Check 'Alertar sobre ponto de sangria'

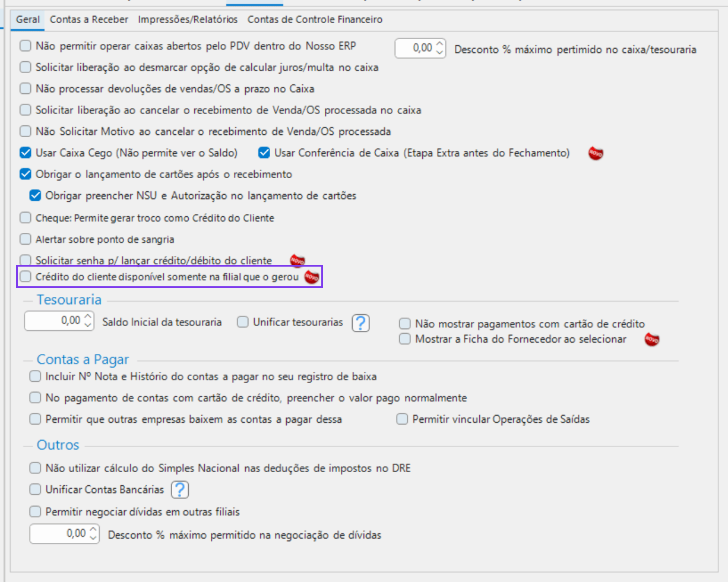click(25, 239)
